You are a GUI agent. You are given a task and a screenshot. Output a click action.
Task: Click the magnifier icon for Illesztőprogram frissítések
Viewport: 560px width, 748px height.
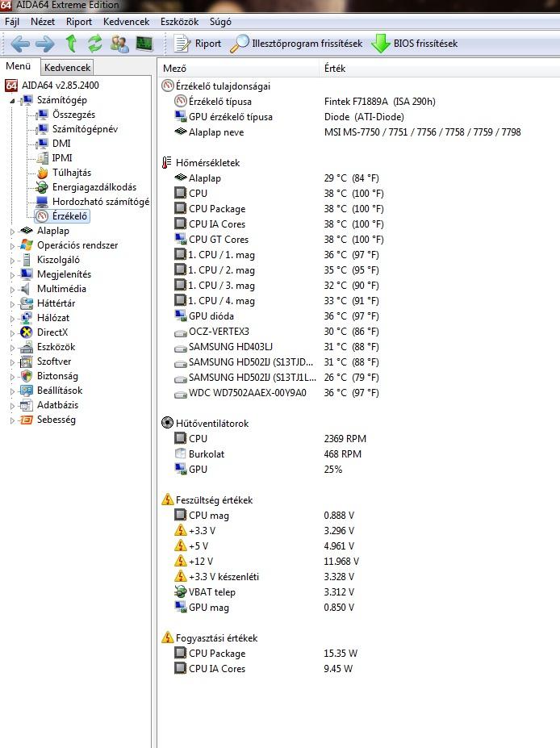click(240, 44)
